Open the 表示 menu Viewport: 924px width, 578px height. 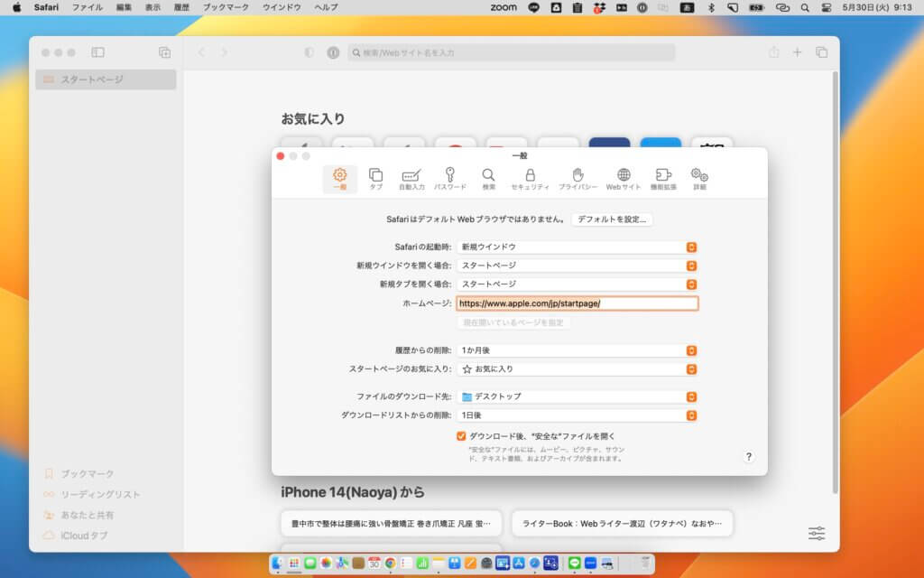tap(152, 7)
